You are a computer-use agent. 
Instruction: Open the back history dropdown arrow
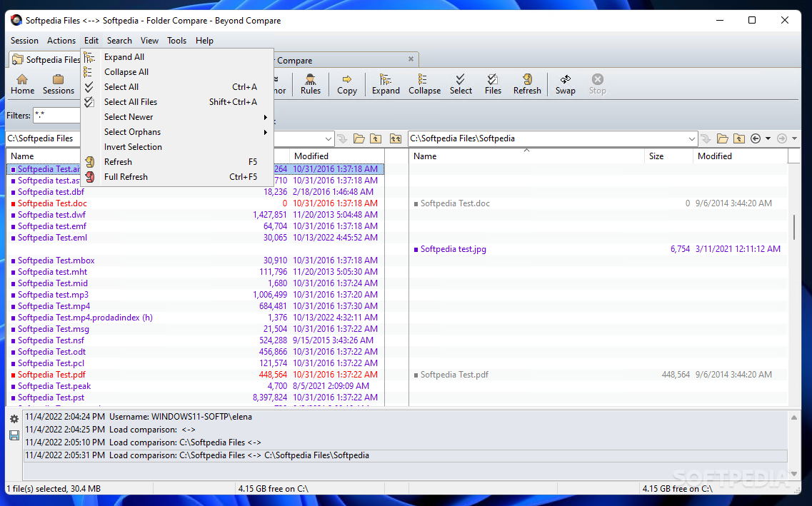pos(768,138)
